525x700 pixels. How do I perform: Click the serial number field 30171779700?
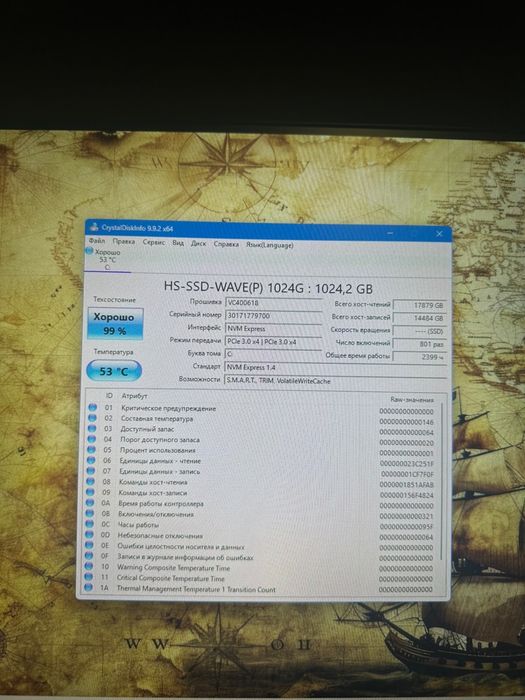pos(274,316)
